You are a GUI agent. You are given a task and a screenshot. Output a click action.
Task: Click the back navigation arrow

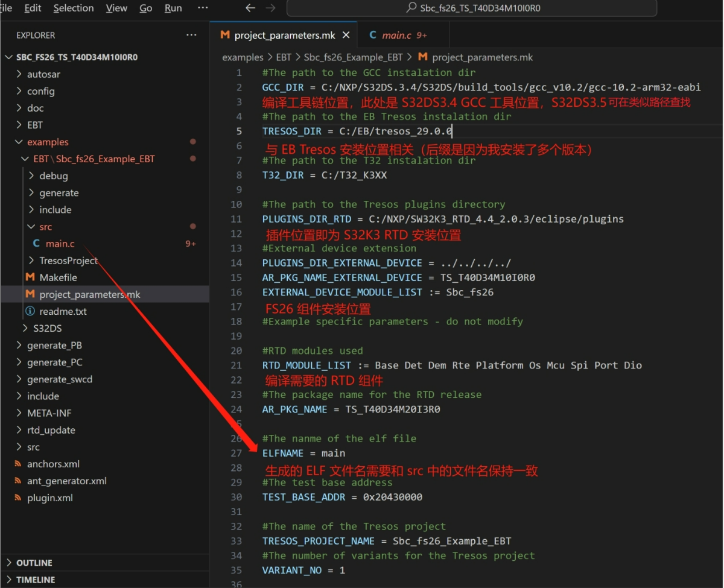[250, 8]
